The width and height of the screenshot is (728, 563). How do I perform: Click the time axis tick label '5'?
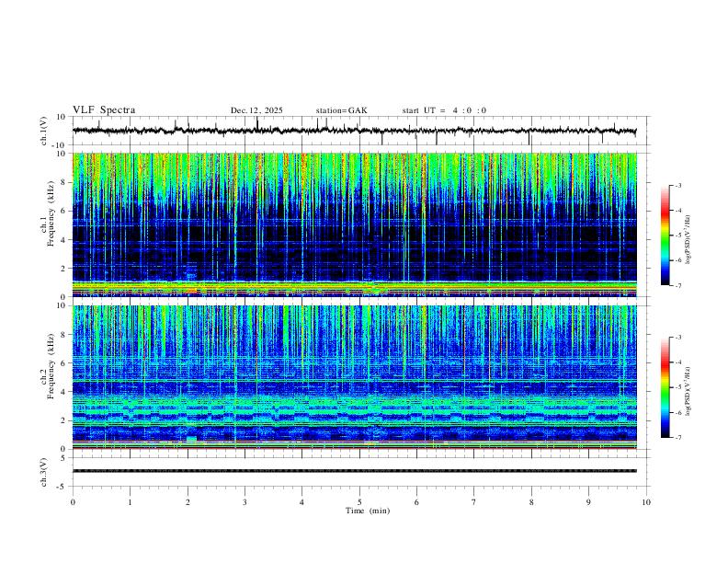(359, 502)
